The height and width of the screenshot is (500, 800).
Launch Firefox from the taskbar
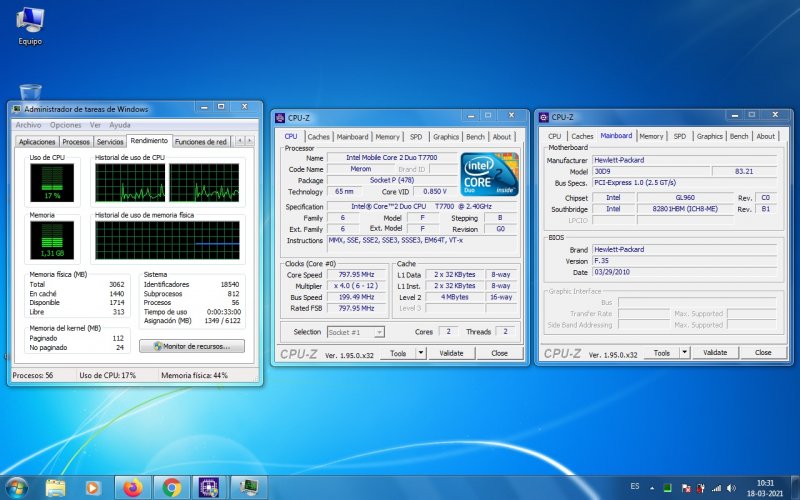133,487
